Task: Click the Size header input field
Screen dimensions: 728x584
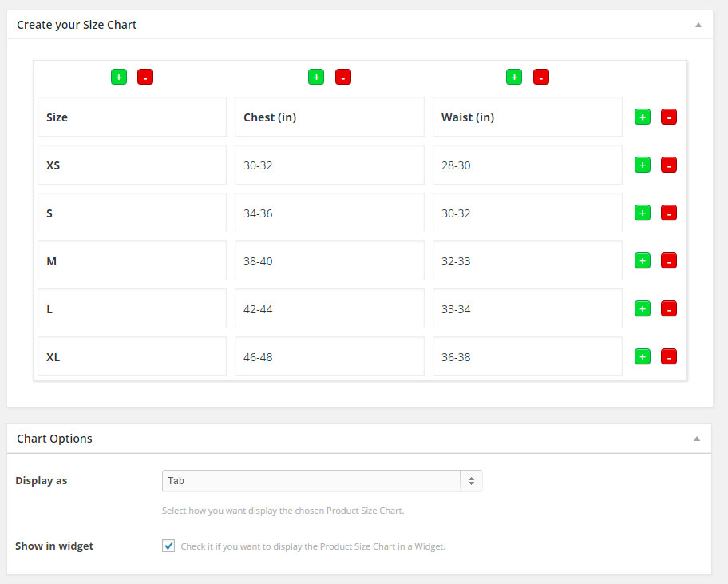Action: coord(132,117)
